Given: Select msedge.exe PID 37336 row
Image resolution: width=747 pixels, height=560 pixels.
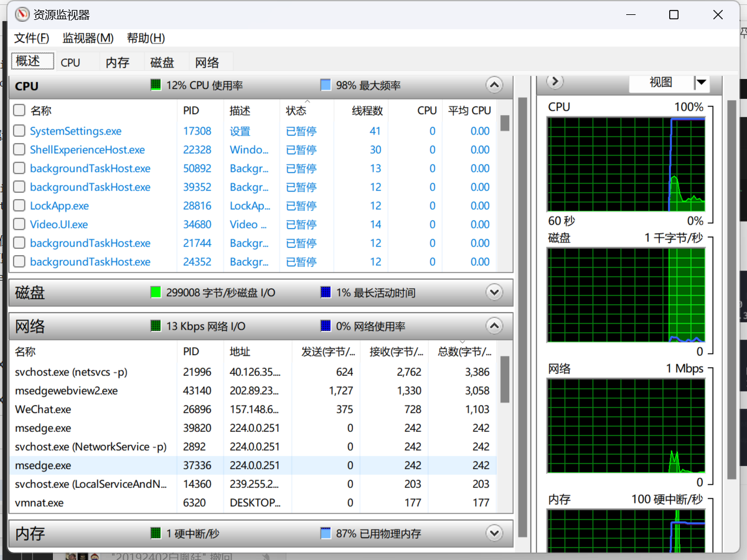Looking at the screenshot, I should point(254,465).
